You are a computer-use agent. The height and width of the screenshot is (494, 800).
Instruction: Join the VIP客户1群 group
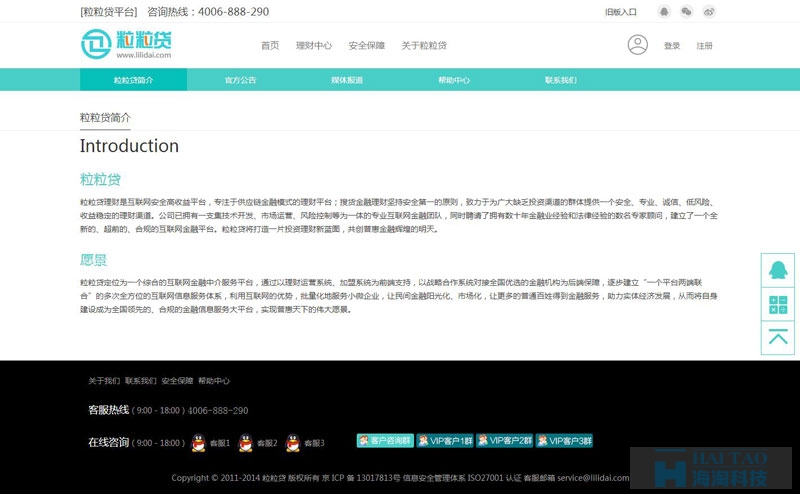click(x=445, y=440)
